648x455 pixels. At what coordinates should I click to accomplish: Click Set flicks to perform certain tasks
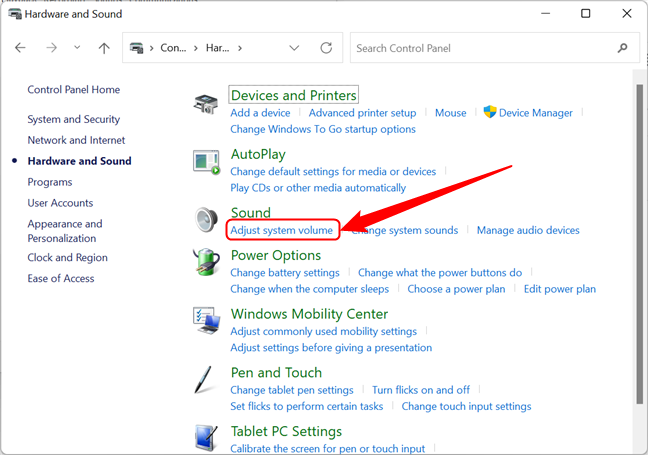(307, 406)
